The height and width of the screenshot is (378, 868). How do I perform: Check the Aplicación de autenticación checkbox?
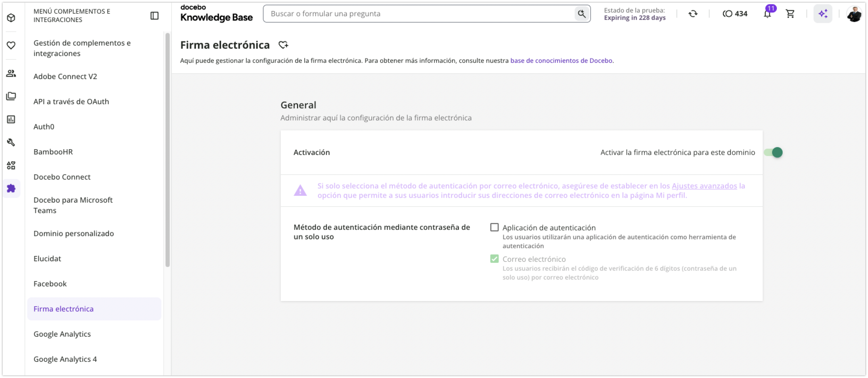click(x=494, y=227)
